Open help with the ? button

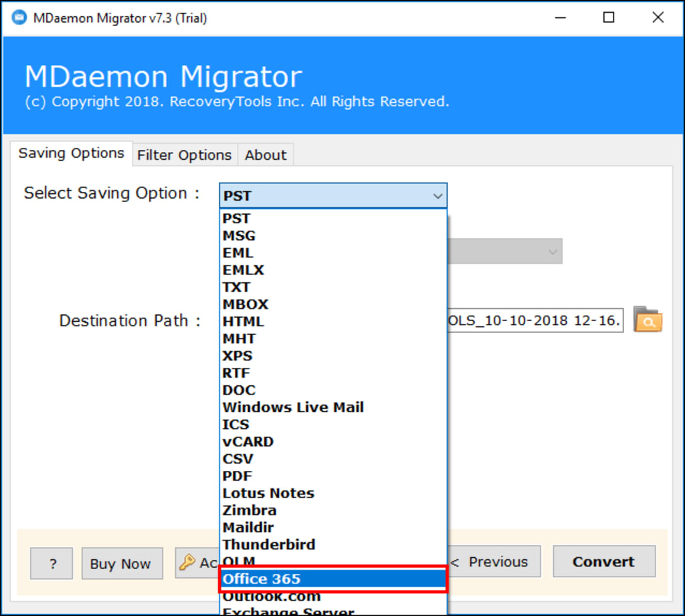coord(52,564)
